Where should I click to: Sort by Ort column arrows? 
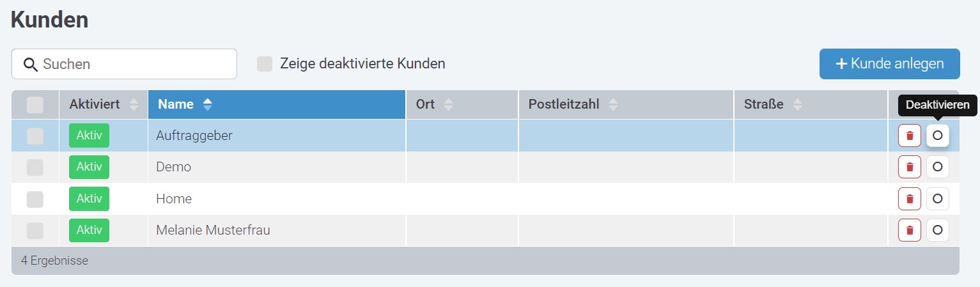coord(448,105)
